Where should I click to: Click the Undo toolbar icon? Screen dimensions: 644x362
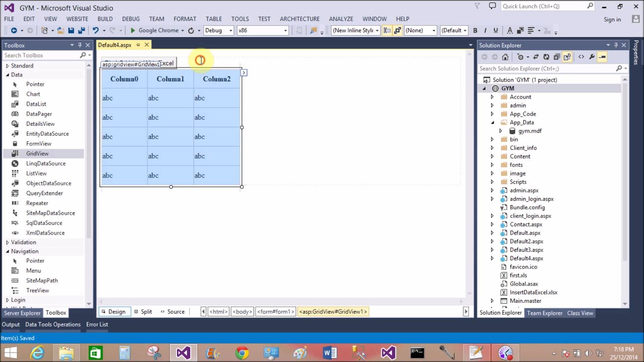[x=95, y=31]
